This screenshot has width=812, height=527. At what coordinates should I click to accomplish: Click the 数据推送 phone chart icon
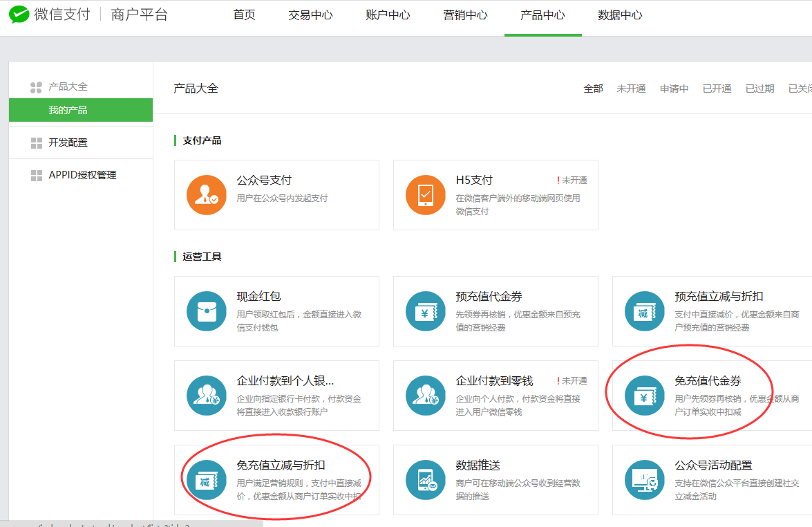tap(426, 480)
